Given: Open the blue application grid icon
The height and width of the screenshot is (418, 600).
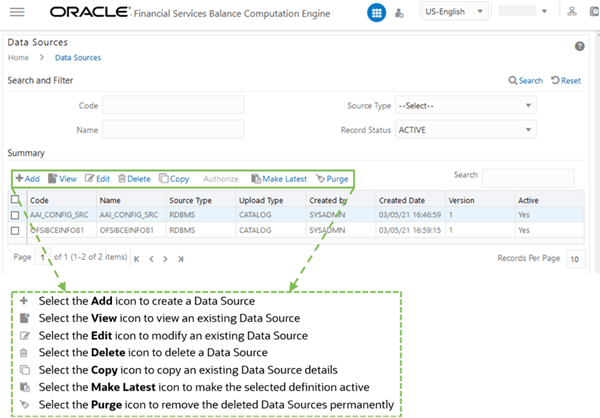Looking at the screenshot, I should (x=376, y=13).
